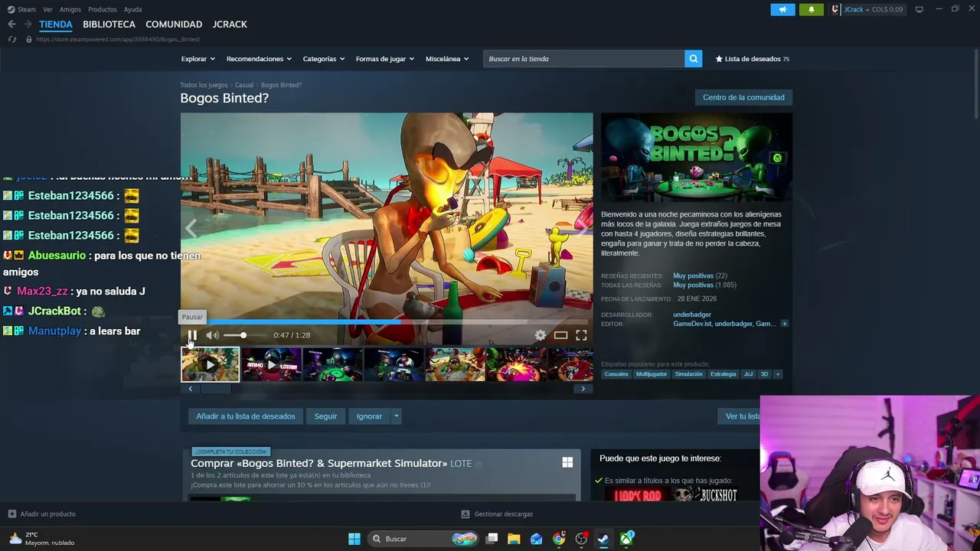Open Task View from the taskbar
The width and height of the screenshot is (980, 551).
[492, 539]
